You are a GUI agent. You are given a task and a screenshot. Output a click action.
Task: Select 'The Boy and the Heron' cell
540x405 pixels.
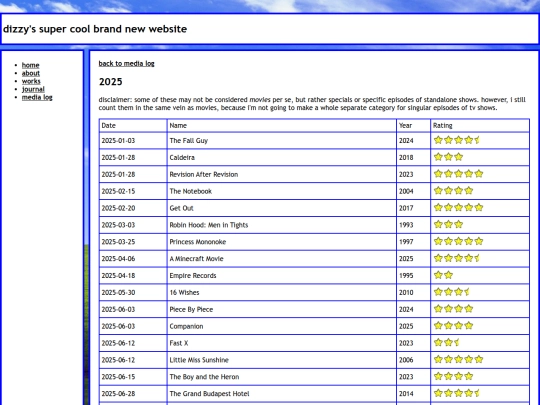282,377
